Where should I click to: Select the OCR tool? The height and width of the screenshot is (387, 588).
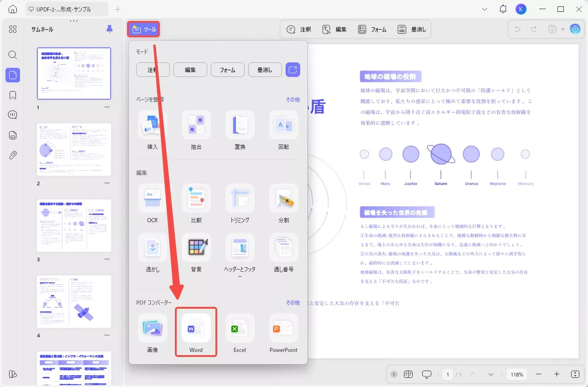coord(152,204)
